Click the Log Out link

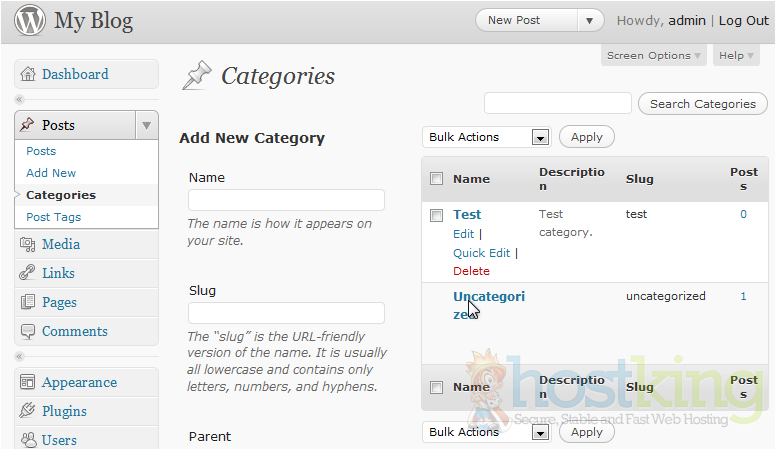[743, 21]
